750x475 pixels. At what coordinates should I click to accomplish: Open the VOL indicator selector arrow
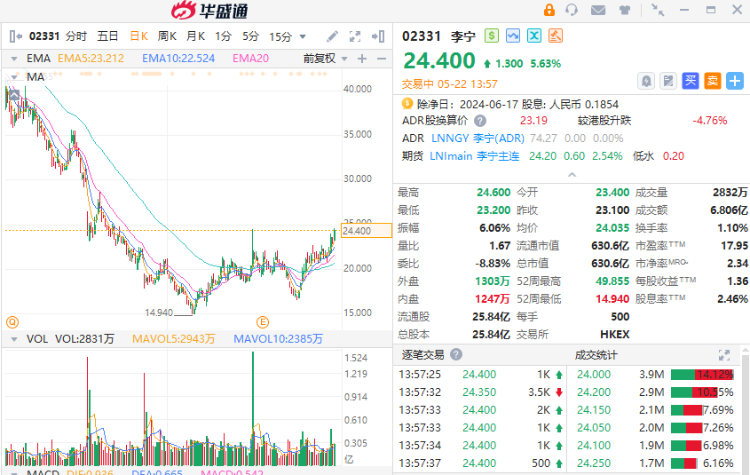point(14,339)
